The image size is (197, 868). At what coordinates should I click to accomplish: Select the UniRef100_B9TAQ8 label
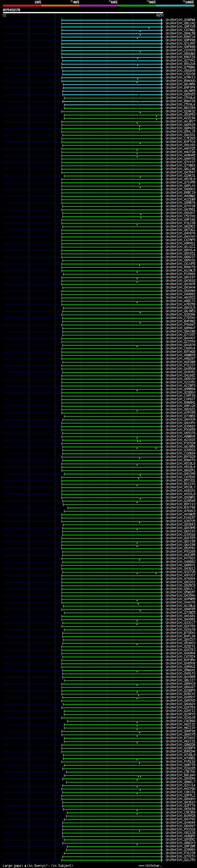coord(180,352)
